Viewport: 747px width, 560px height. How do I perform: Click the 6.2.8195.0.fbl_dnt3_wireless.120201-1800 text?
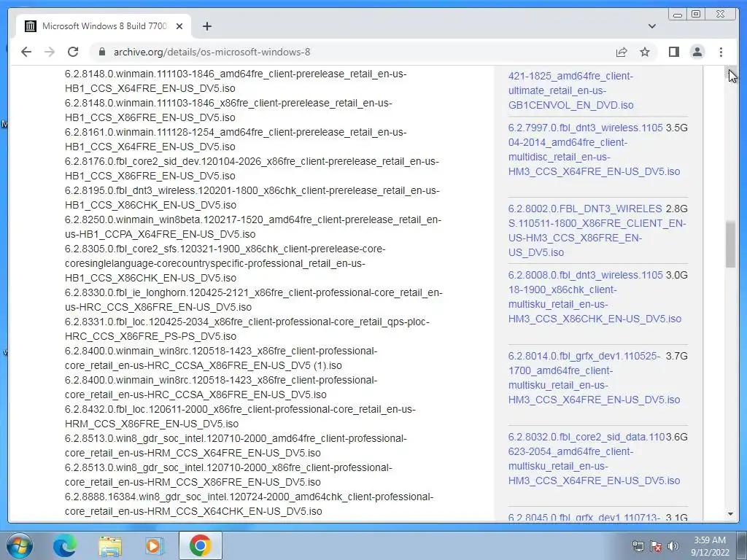pyautogui.click(x=252, y=198)
